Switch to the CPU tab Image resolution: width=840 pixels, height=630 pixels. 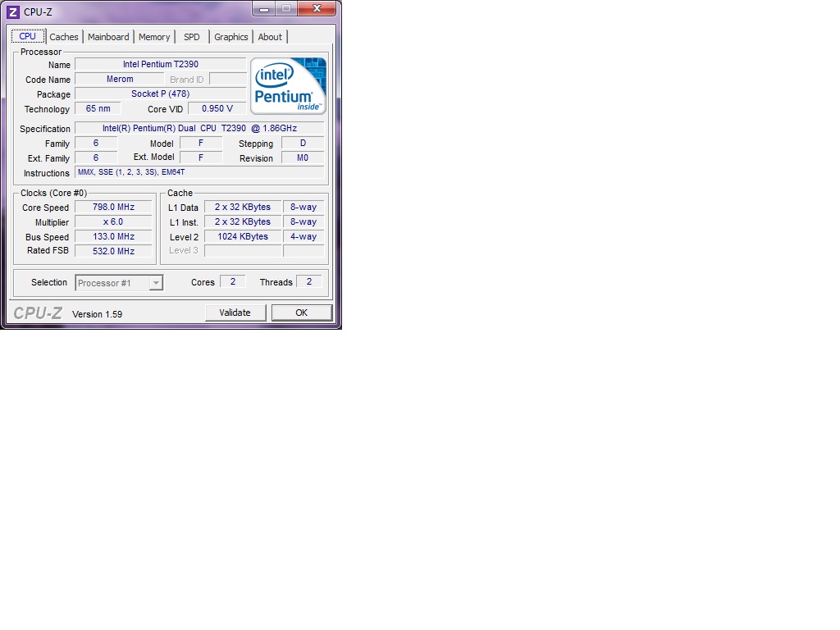tap(28, 36)
